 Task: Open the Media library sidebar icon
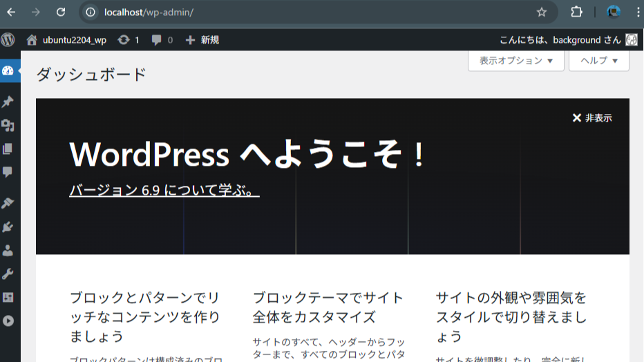point(8,125)
